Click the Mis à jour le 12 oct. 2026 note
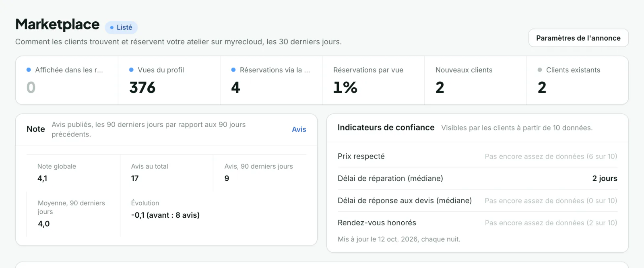Screen dimensions: 644x268 [399, 239]
